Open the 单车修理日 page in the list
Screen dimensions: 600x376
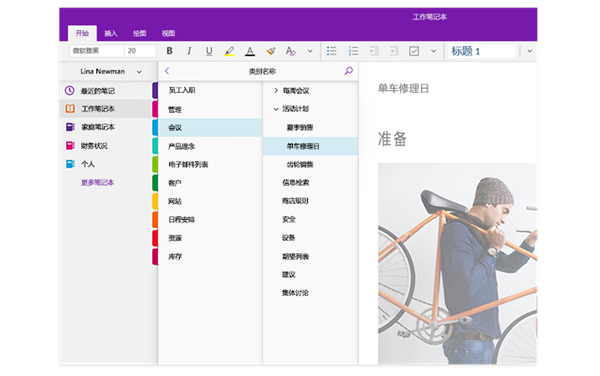coord(311,146)
